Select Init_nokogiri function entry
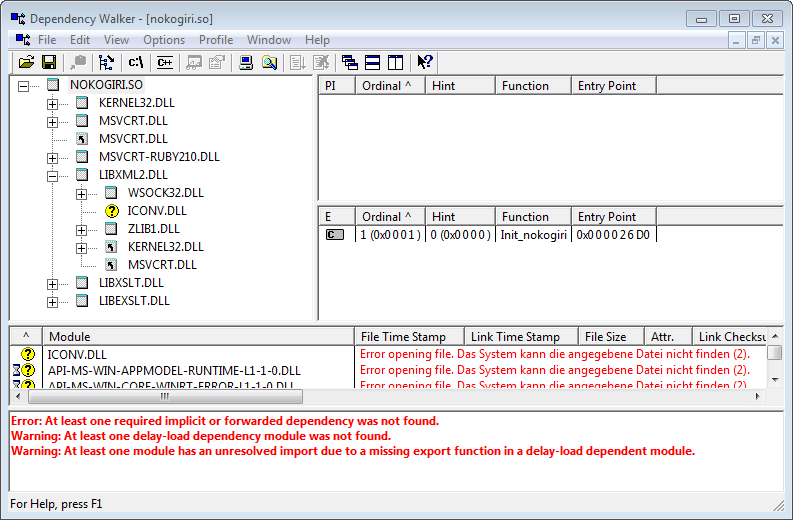 [x=534, y=235]
